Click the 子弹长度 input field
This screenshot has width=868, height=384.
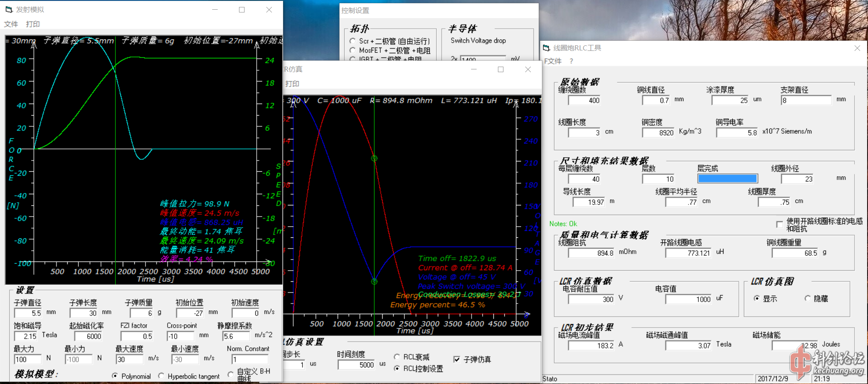[83, 313]
